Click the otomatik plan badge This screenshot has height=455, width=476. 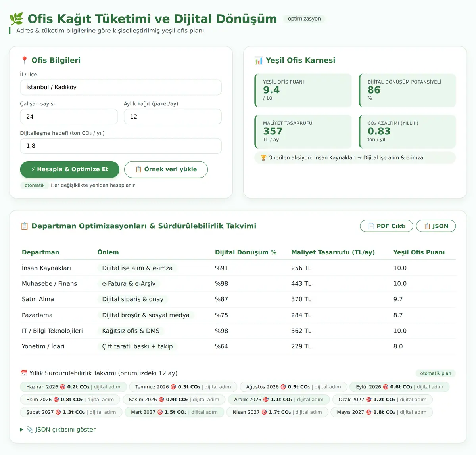[436, 373]
